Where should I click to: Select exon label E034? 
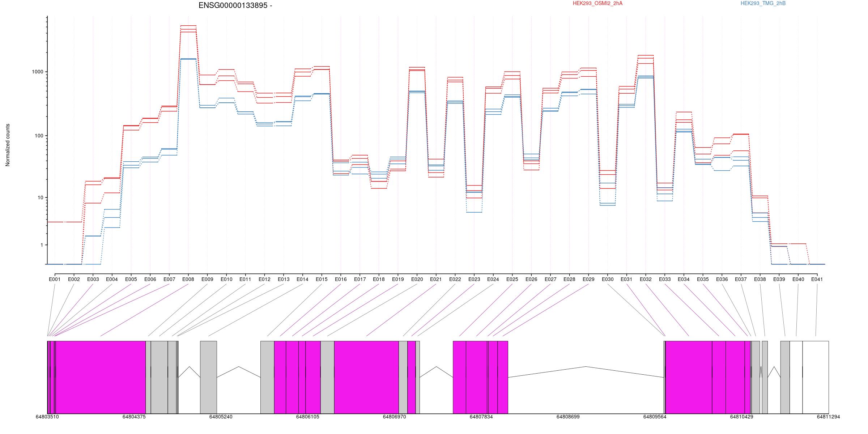point(684,279)
